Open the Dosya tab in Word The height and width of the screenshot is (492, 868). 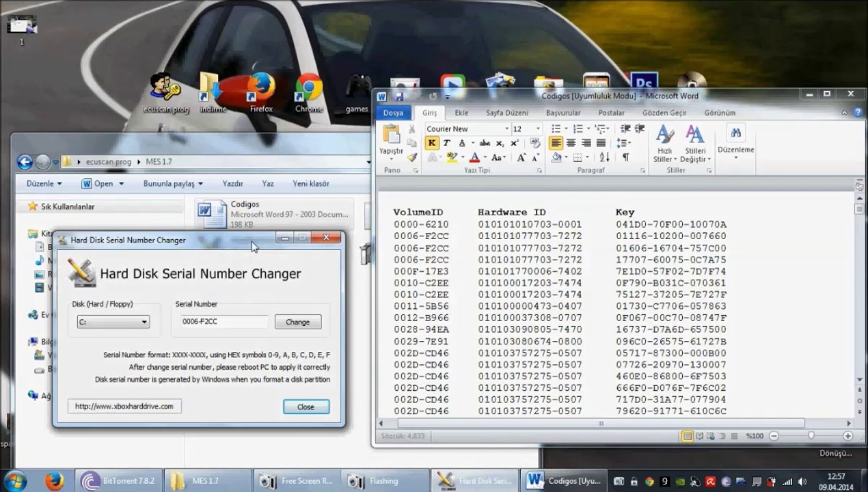393,113
